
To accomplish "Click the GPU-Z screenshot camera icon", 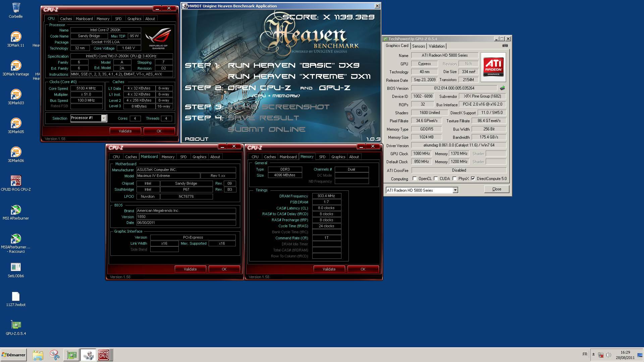I will [x=505, y=46].
